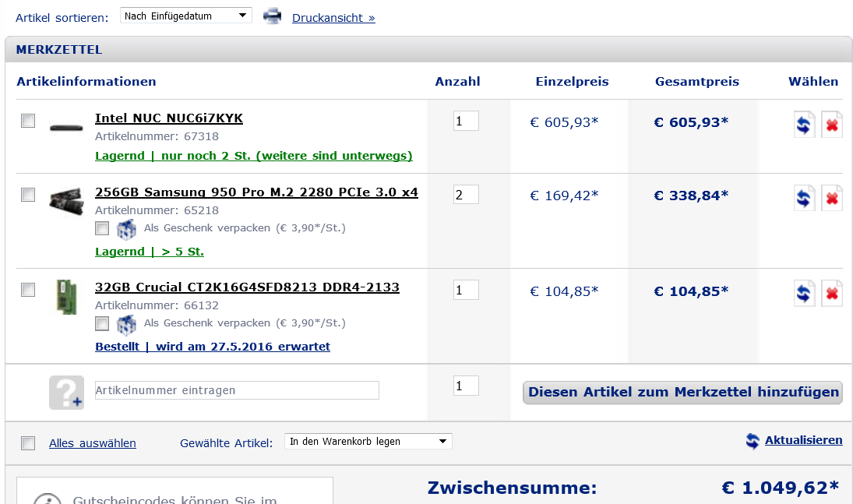Screen dimensions: 853x504
Task: Click quantity field for Crucial 32GB RAM
Action: 466,290
